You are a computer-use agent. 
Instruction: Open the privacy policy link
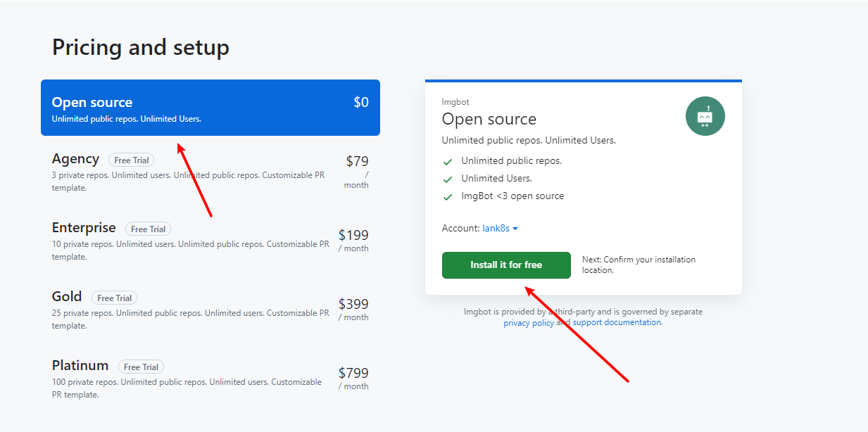pos(529,323)
